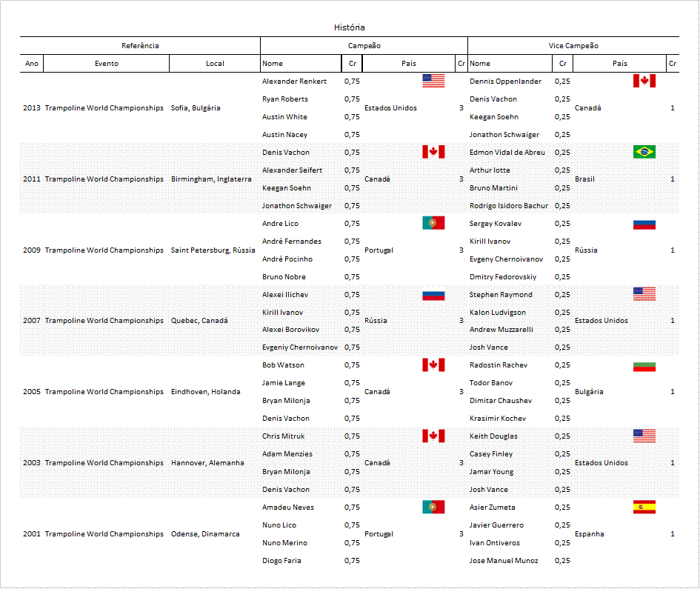The width and height of the screenshot is (700, 589).
Task: Click the name "Adam Menzies"
Action: tap(287, 453)
